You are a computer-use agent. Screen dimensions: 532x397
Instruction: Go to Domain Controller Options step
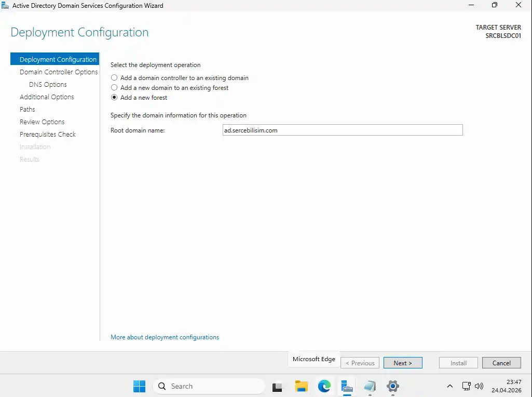58,72
